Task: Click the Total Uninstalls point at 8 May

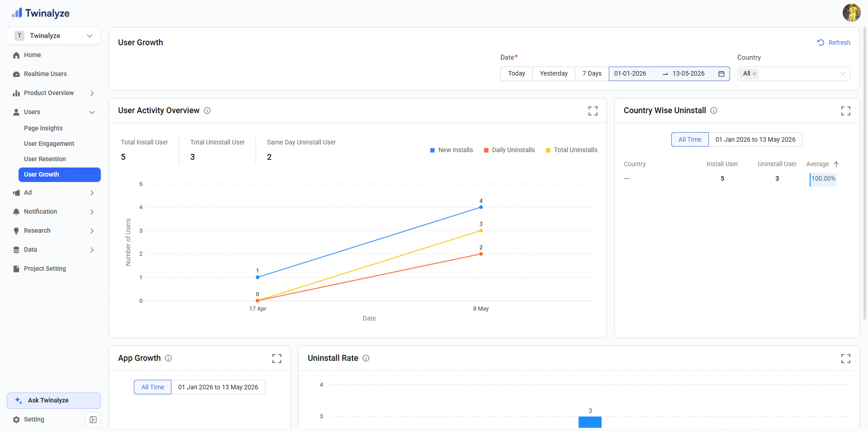Action: [481, 231]
